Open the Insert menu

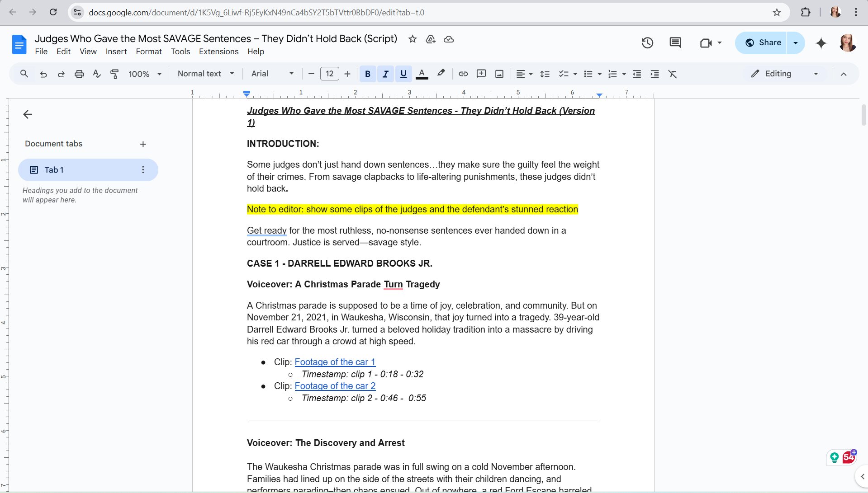tap(116, 52)
